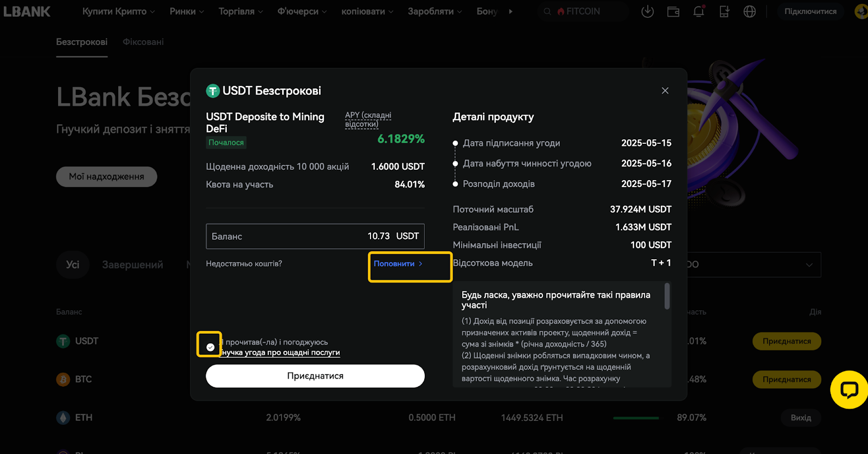This screenshot has width=868, height=454.
Task: Close the USDT Безстрокові dialog
Action: 665,91
